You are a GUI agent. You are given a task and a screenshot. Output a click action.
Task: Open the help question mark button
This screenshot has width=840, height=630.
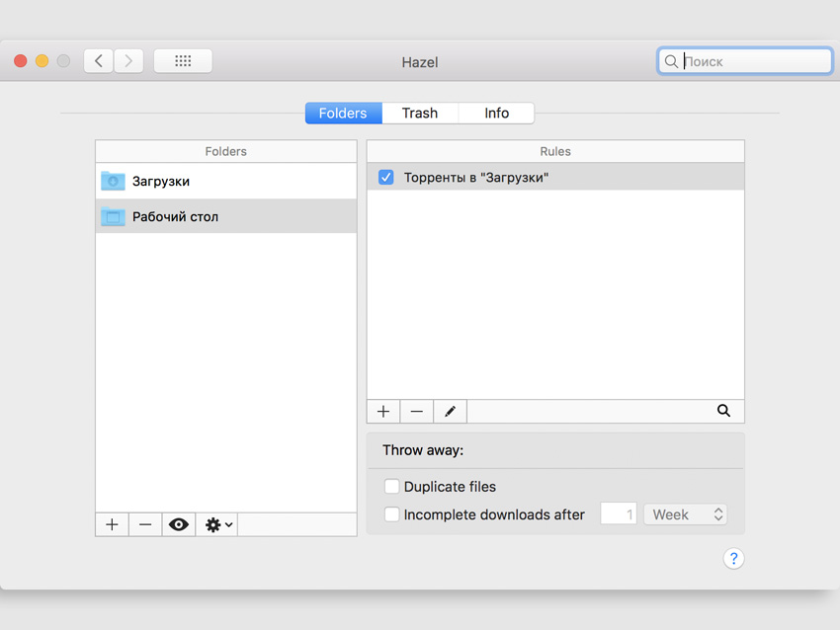tap(733, 559)
